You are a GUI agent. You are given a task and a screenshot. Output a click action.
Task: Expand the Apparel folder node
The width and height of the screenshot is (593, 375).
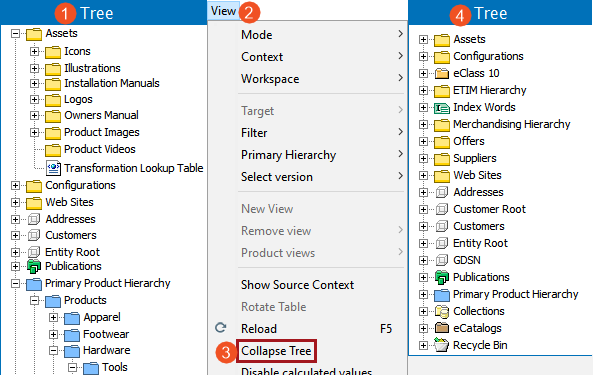[53, 318]
